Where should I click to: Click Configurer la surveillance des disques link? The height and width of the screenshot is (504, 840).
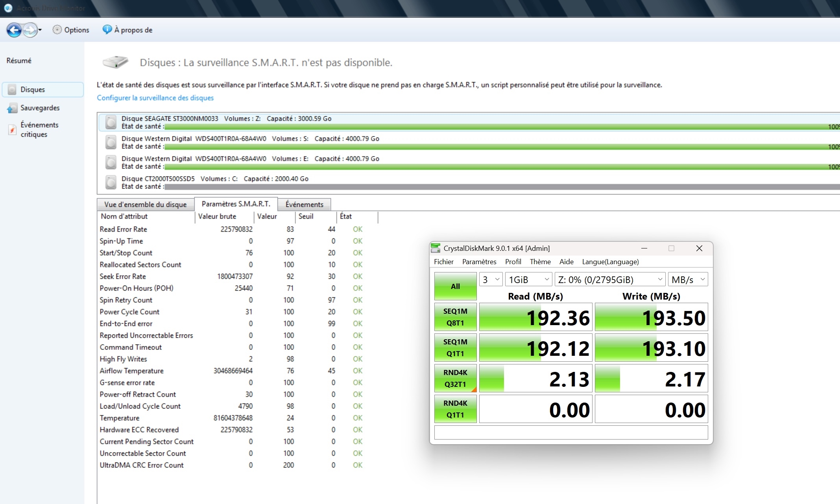click(155, 98)
